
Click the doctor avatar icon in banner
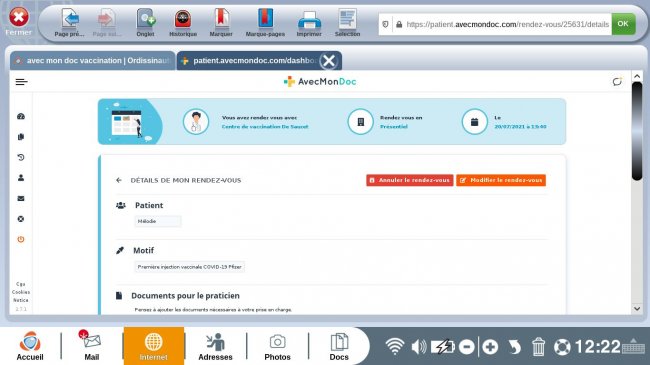coord(196,122)
